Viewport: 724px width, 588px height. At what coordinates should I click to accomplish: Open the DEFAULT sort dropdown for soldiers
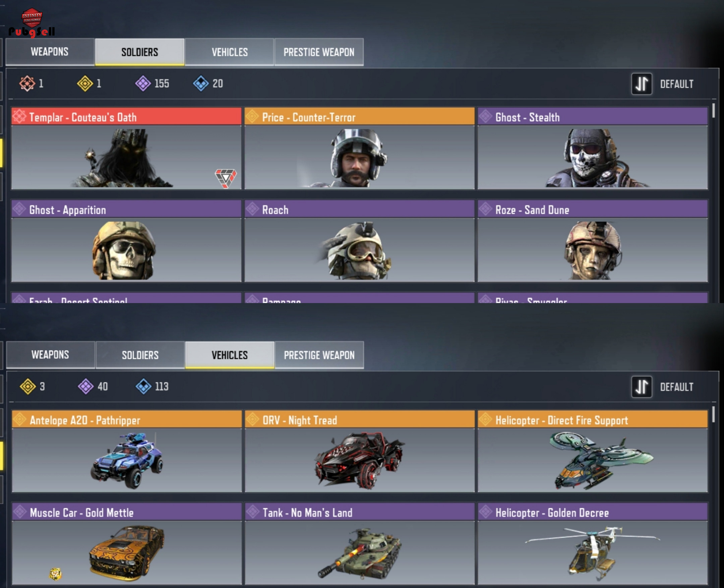[x=677, y=84]
